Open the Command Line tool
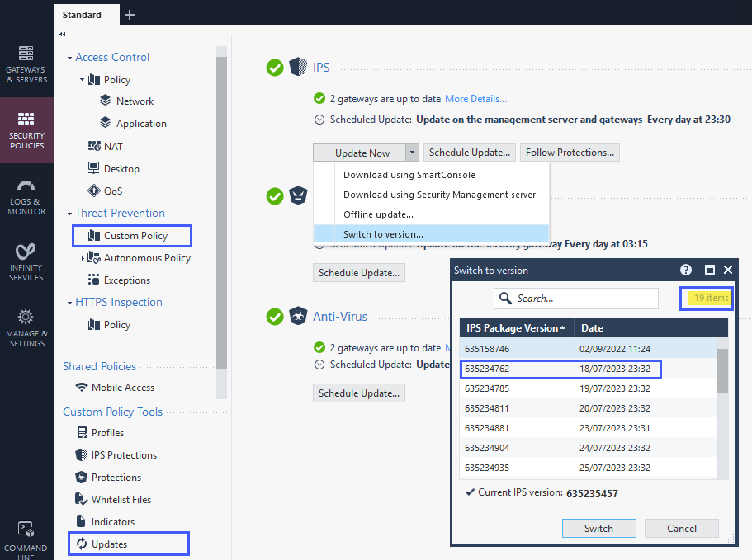752x560 pixels. pyautogui.click(x=26, y=536)
